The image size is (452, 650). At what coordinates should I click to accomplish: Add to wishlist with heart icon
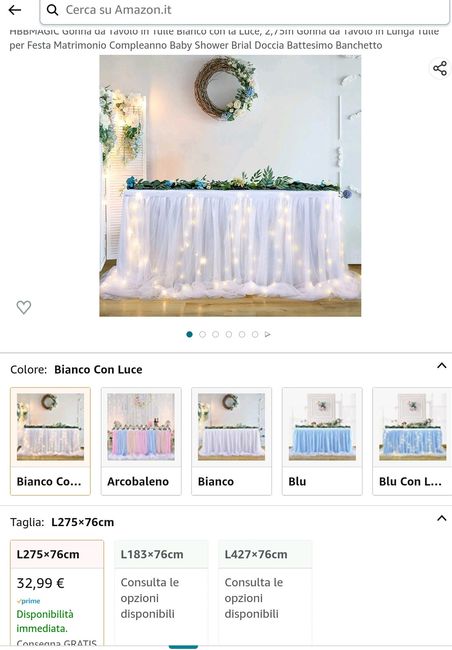pos(24,307)
